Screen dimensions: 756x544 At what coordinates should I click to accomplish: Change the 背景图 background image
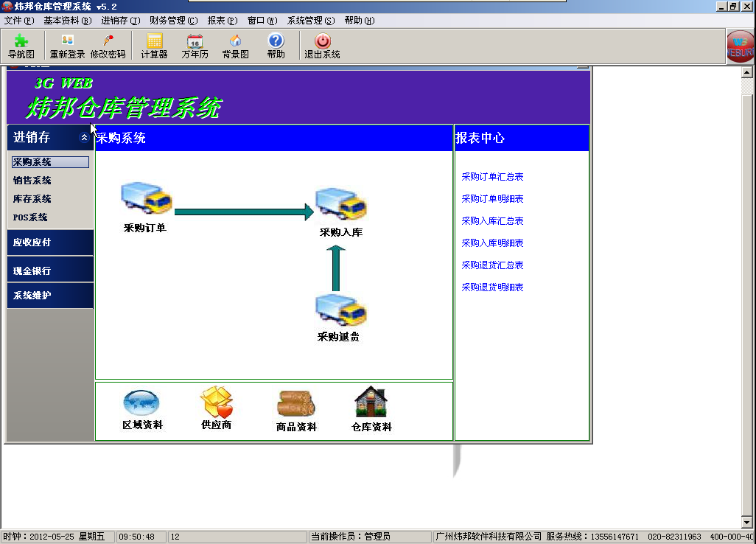pyautogui.click(x=235, y=46)
